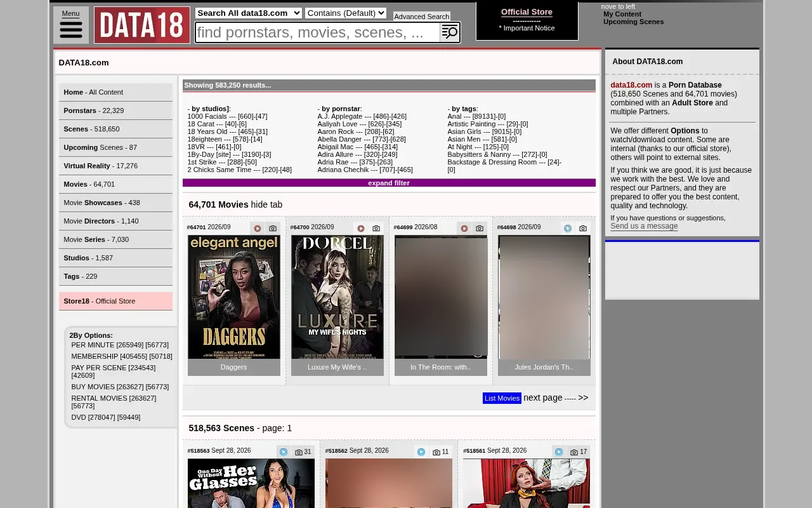Image resolution: width=812 pixels, height=508 pixels.
Task: Open Virtual Reality sidebar item
Action: tap(115, 166)
